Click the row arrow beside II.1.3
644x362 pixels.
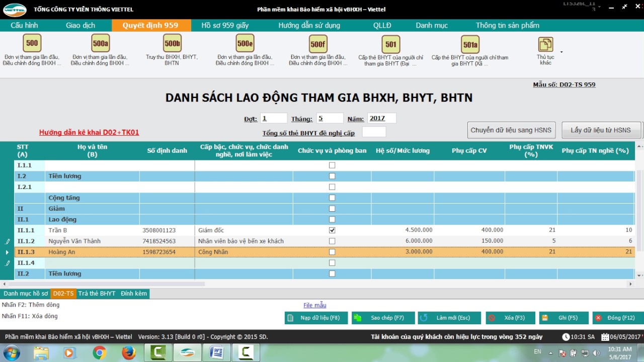[x=7, y=252]
